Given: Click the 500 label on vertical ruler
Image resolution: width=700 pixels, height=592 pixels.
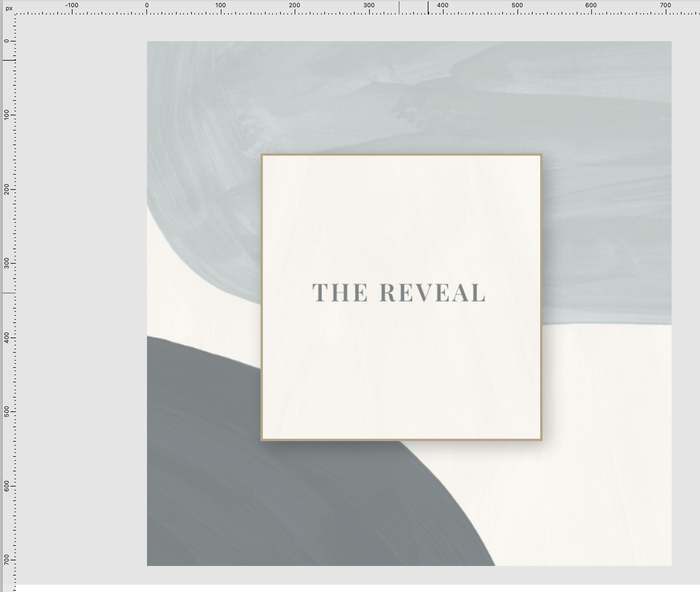Looking at the screenshot, I should click(x=6, y=411).
